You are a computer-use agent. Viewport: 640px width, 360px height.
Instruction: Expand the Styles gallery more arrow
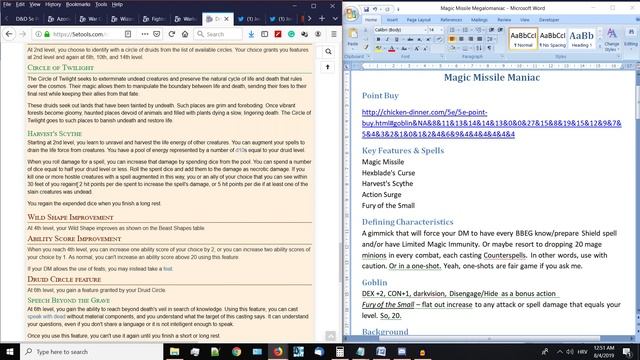(x=600, y=46)
